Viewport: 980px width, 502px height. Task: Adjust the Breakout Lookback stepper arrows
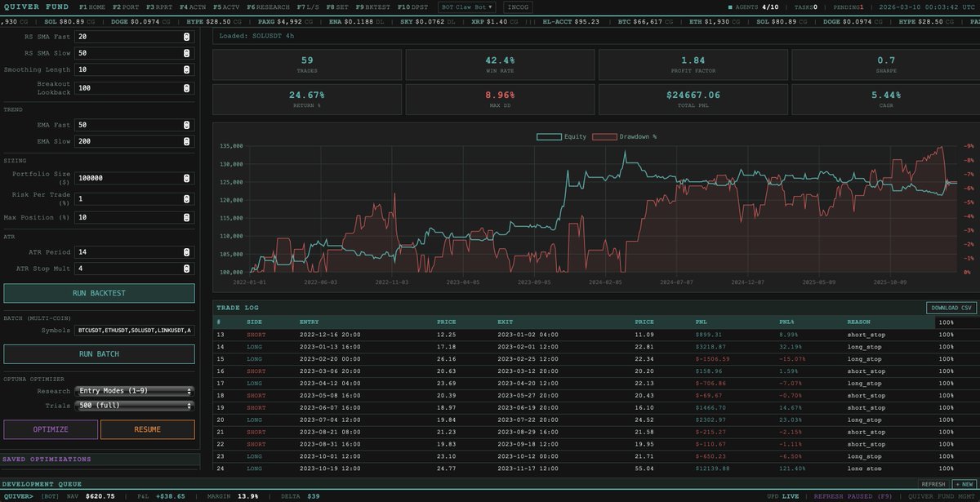[187, 87]
